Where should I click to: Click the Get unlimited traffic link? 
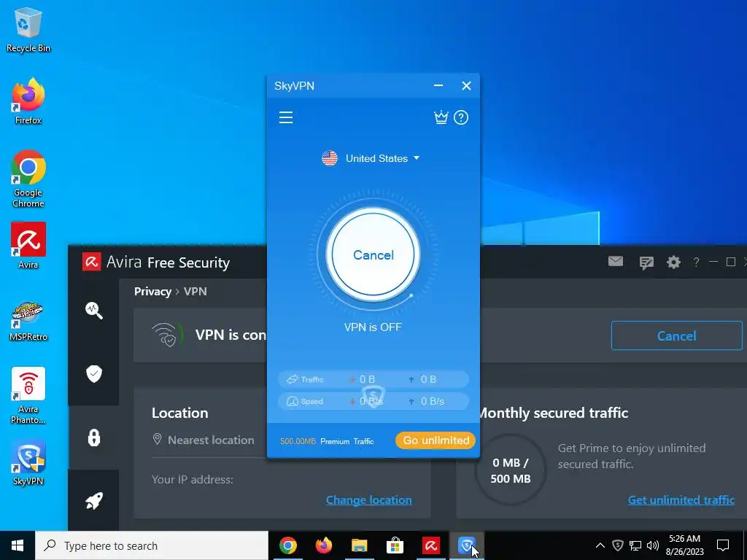click(681, 500)
